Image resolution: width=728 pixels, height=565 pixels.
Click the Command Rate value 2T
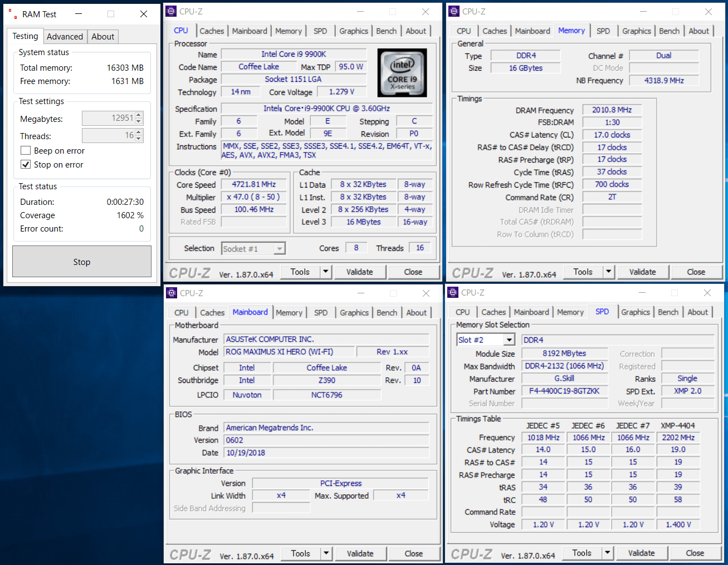point(612,197)
